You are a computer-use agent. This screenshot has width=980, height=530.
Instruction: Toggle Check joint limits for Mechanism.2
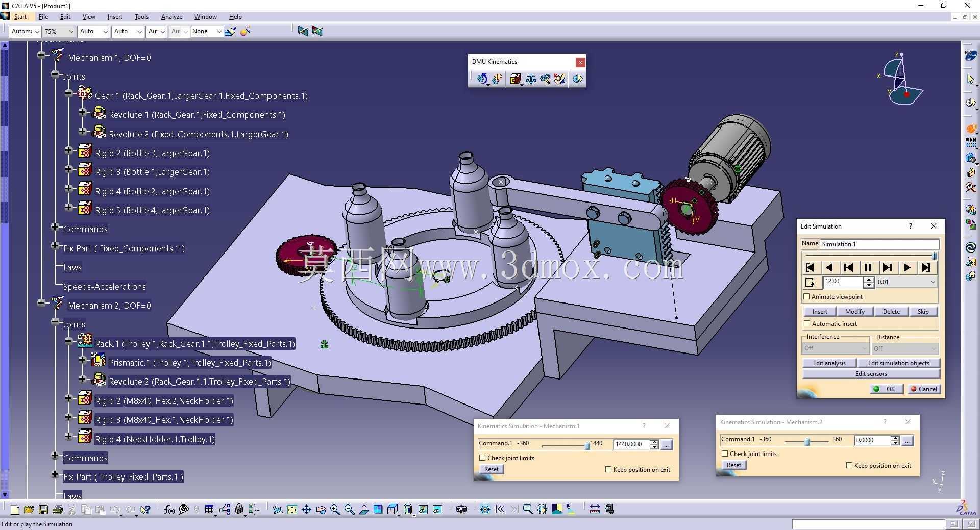[725, 453]
